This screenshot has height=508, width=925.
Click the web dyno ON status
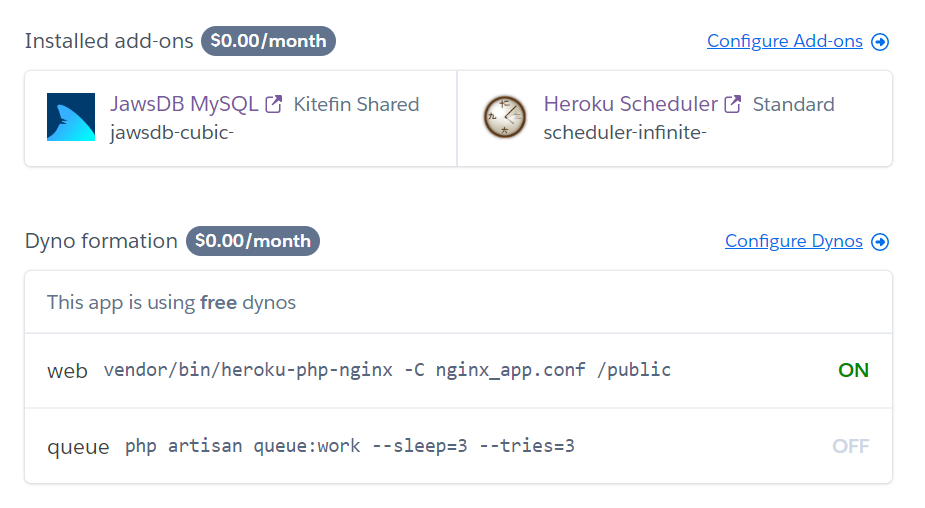(853, 370)
